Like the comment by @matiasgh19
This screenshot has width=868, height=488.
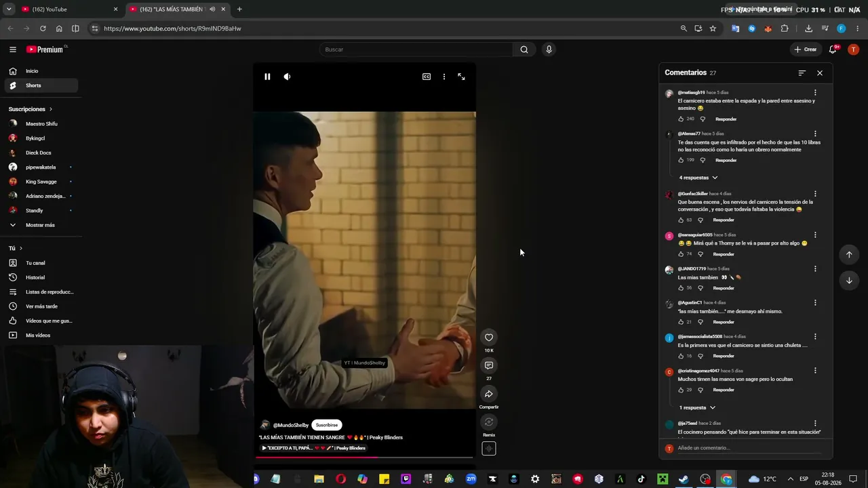pyautogui.click(x=682, y=119)
